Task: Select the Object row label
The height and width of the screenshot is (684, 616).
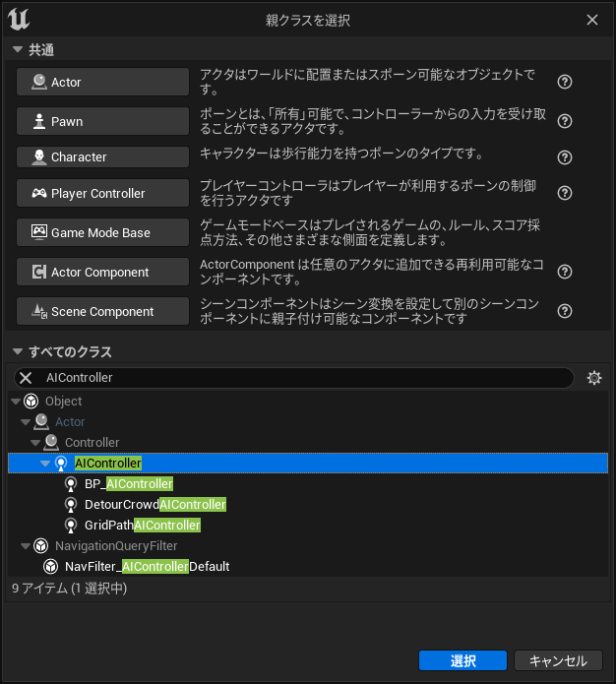Action: [x=64, y=401]
